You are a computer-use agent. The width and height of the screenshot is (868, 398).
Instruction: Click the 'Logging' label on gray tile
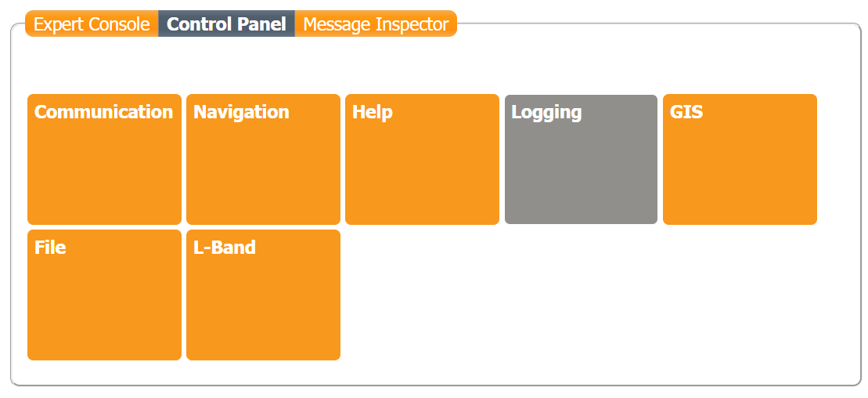click(x=546, y=112)
